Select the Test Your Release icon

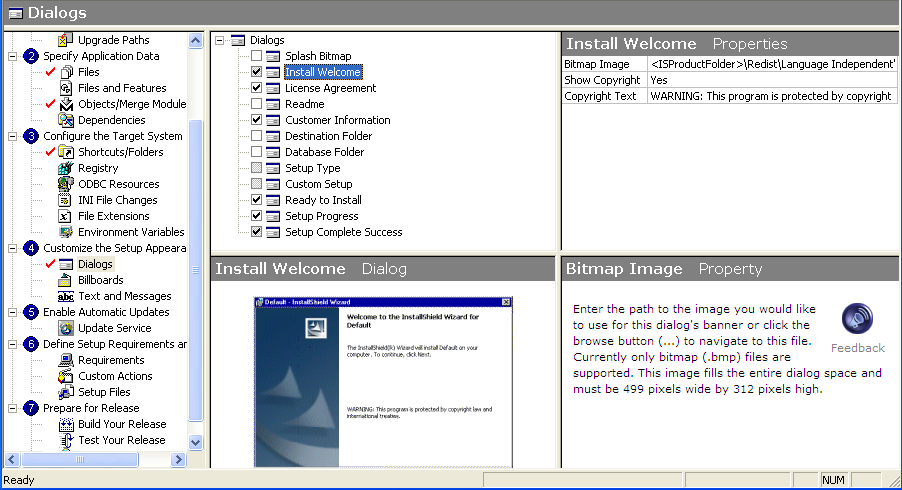(66, 441)
